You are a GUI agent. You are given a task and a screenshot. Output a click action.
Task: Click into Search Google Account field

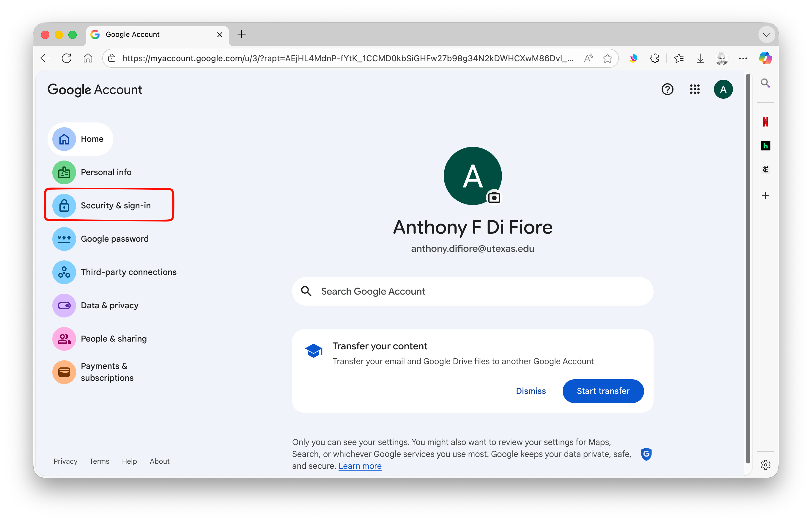(x=472, y=292)
